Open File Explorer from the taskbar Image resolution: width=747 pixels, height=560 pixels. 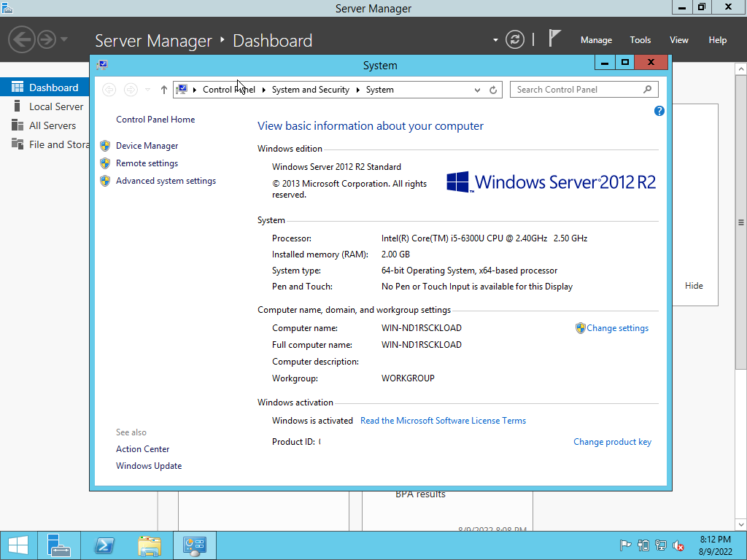149,545
